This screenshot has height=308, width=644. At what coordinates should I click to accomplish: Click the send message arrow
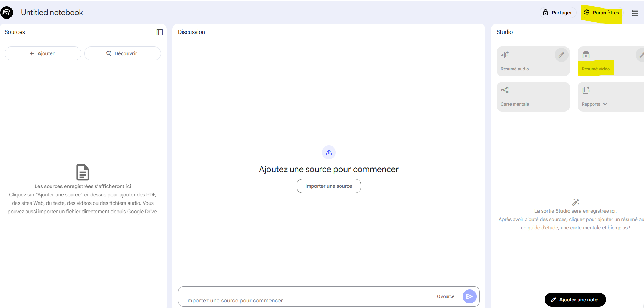[469, 296]
